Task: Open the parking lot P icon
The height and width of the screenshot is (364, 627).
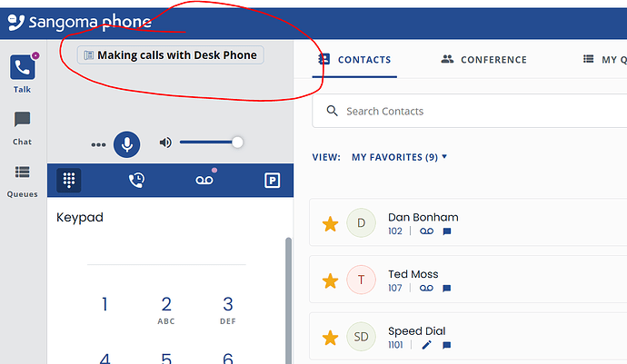Action: click(x=272, y=181)
